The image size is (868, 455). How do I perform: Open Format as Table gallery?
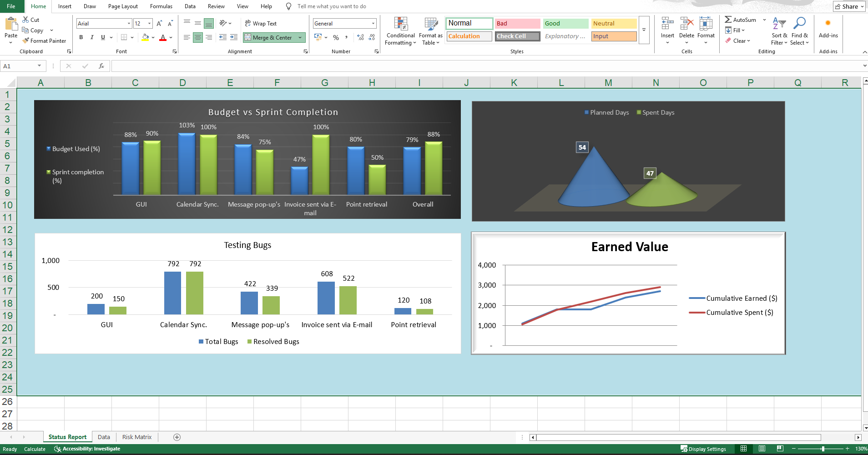pyautogui.click(x=431, y=31)
